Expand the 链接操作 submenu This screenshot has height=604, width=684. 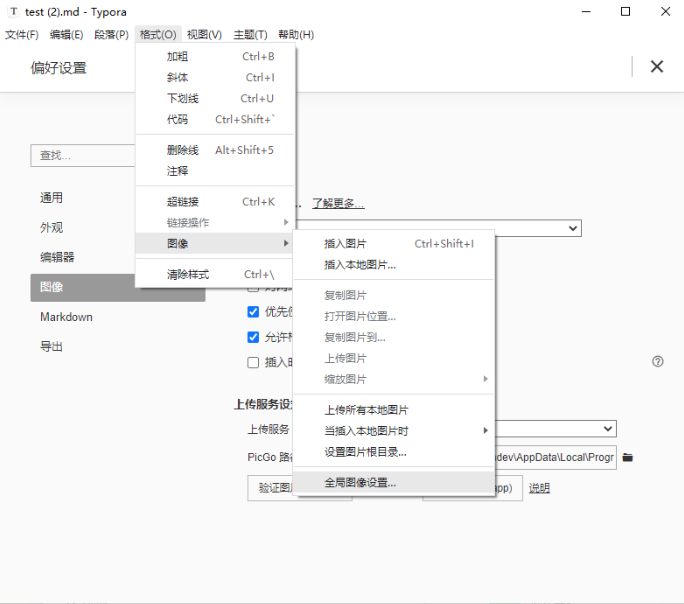pyautogui.click(x=215, y=223)
